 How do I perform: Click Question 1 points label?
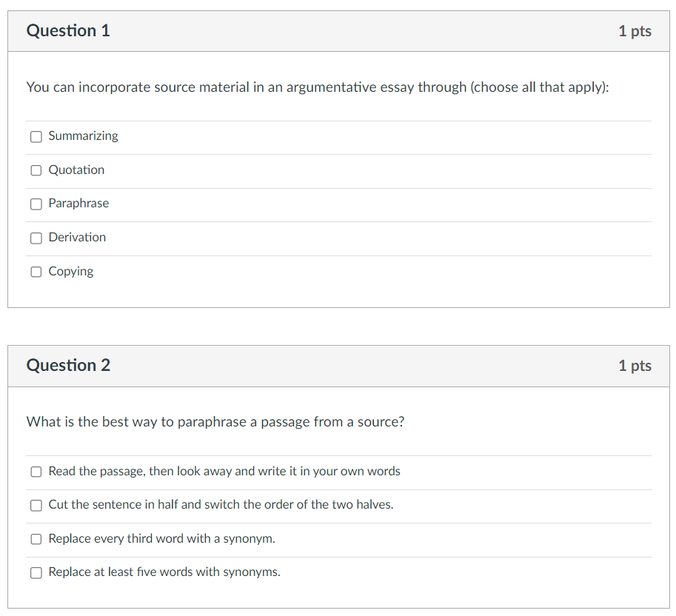[x=635, y=31]
